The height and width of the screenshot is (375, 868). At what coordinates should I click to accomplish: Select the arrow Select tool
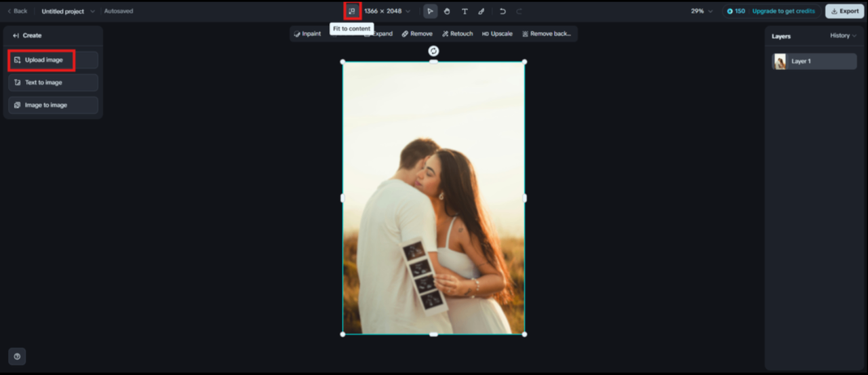pos(430,11)
